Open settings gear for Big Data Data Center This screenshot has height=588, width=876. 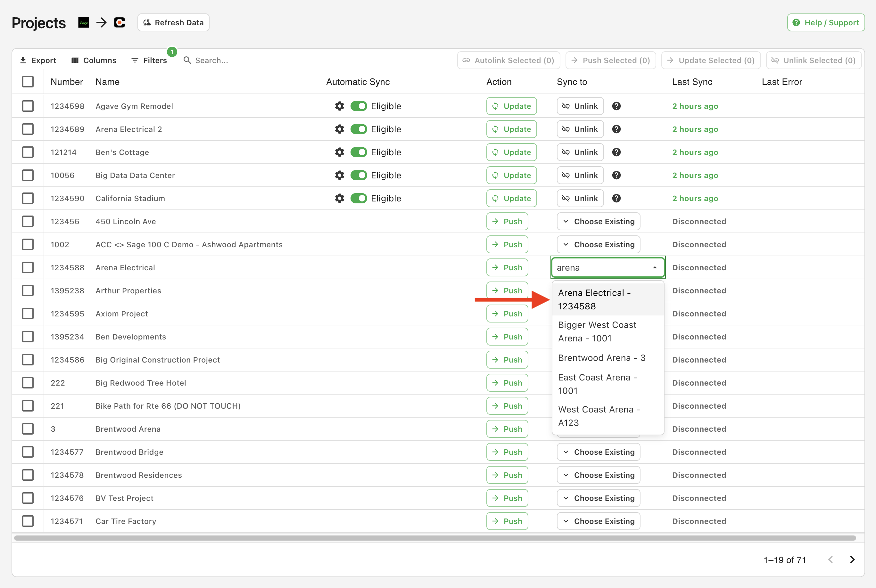340,176
